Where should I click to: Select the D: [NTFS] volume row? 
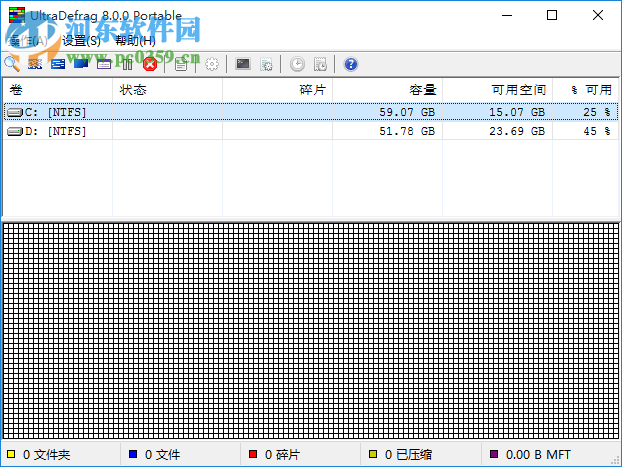[311, 131]
